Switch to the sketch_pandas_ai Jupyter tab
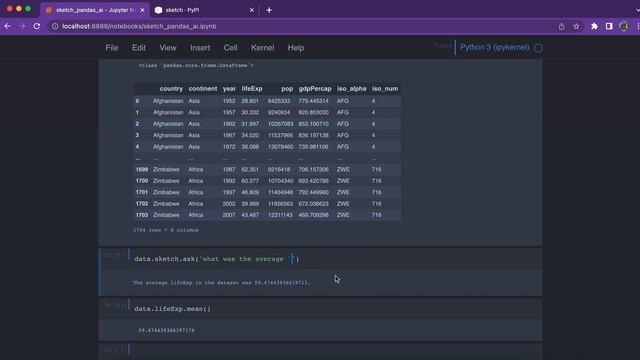Viewport: 640px width, 360px height. pos(96,10)
